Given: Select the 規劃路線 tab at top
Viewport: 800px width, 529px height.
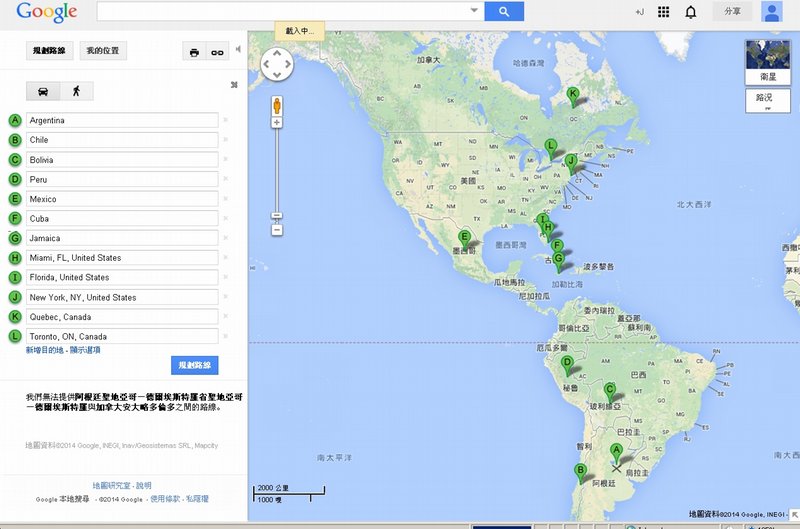Looking at the screenshot, I should click(x=48, y=51).
